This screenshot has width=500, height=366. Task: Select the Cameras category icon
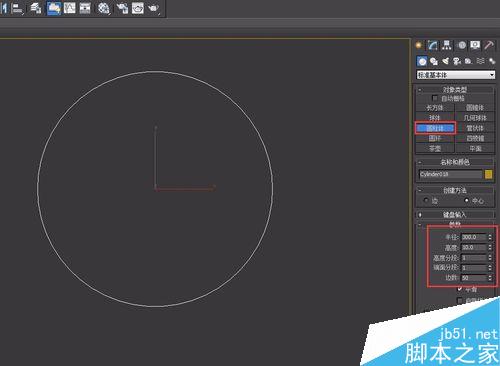[457, 61]
